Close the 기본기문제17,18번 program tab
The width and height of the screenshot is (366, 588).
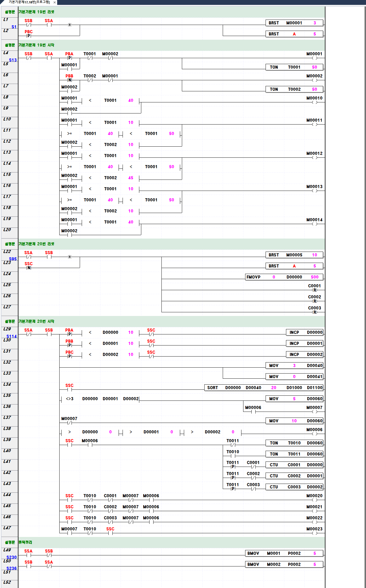54,2
